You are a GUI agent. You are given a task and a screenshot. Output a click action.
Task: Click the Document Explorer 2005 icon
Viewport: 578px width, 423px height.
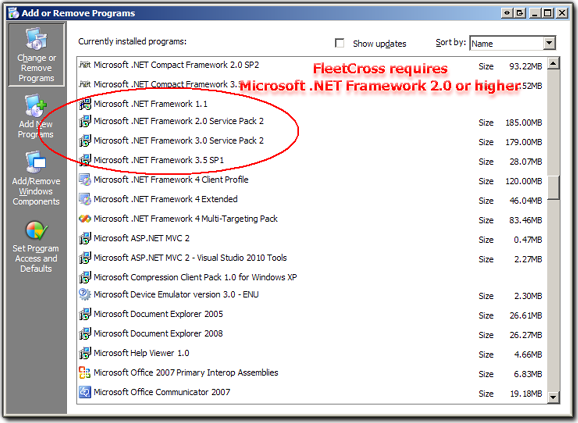(x=85, y=314)
